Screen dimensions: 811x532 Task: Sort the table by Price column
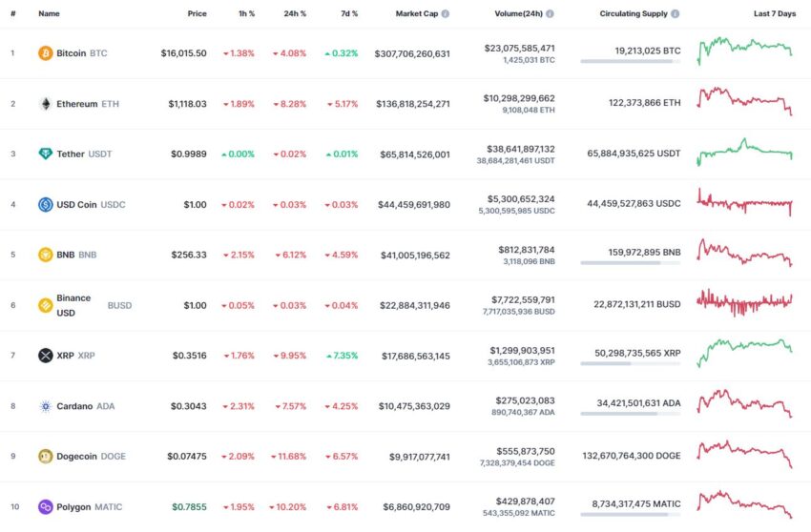tap(197, 14)
